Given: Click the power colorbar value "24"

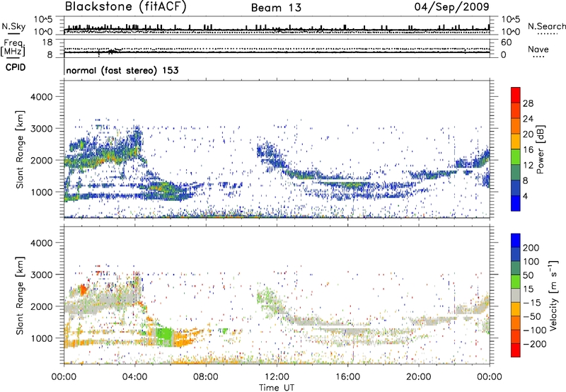Looking at the screenshot, I should [x=528, y=119].
